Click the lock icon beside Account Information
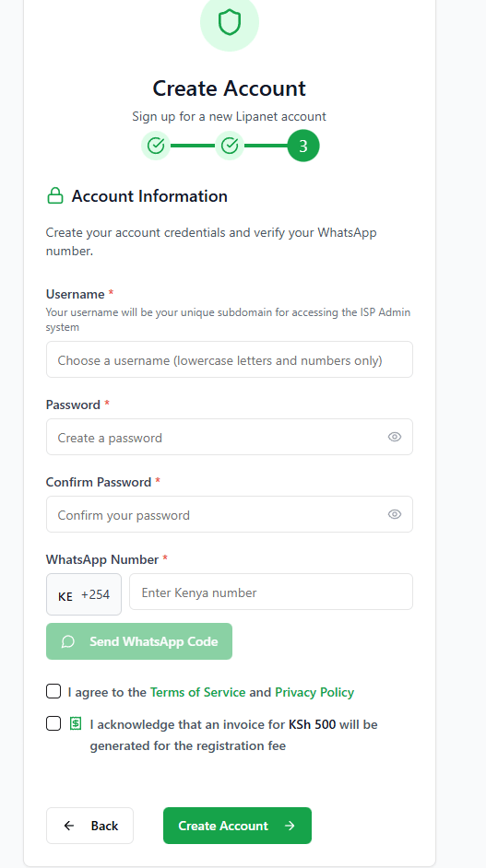The height and width of the screenshot is (868, 486). coord(54,195)
